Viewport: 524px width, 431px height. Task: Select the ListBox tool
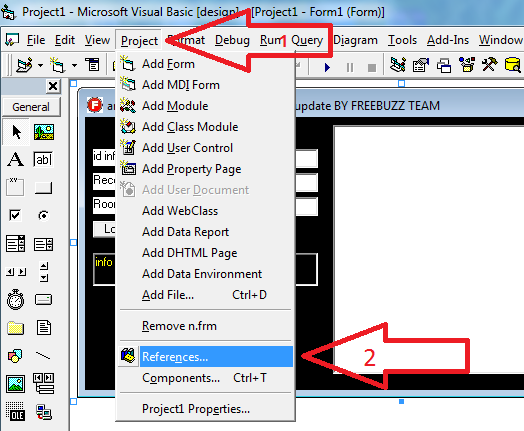coord(44,244)
